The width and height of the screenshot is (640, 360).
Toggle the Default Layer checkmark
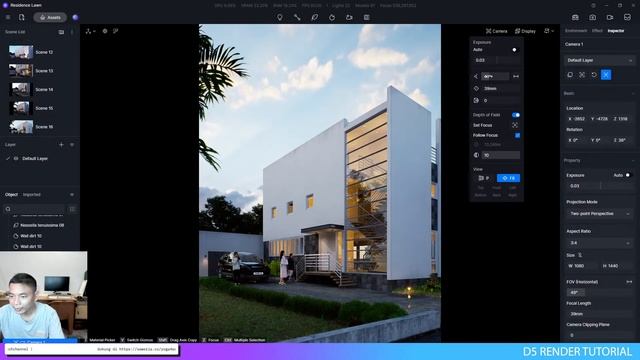click(x=8, y=158)
